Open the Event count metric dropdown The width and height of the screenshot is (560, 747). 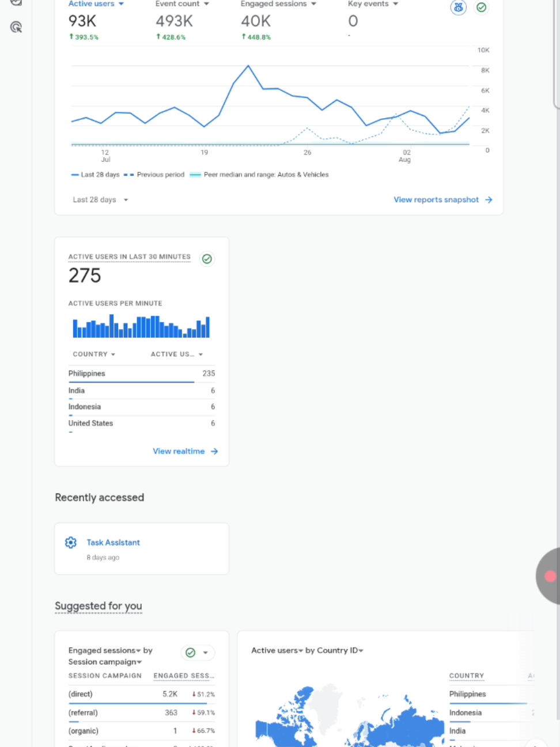(x=182, y=4)
